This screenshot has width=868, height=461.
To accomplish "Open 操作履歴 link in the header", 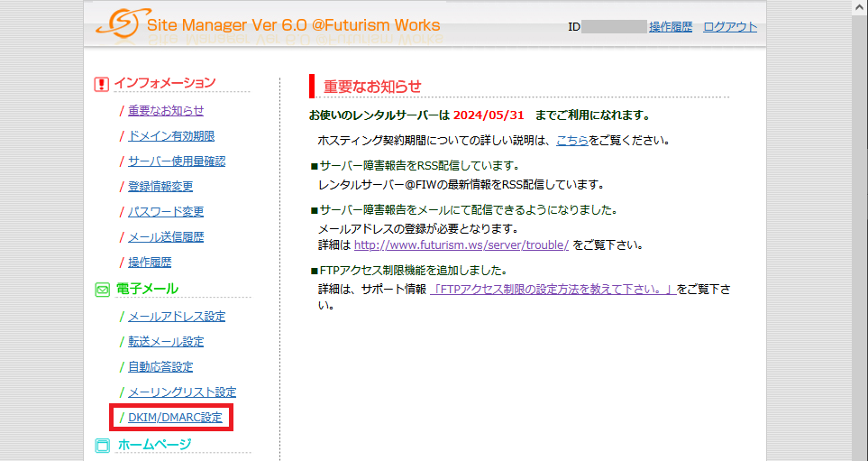I will [671, 26].
